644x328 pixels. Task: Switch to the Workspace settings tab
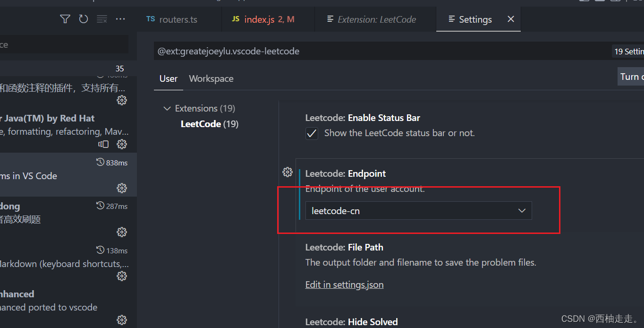[211, 78]
